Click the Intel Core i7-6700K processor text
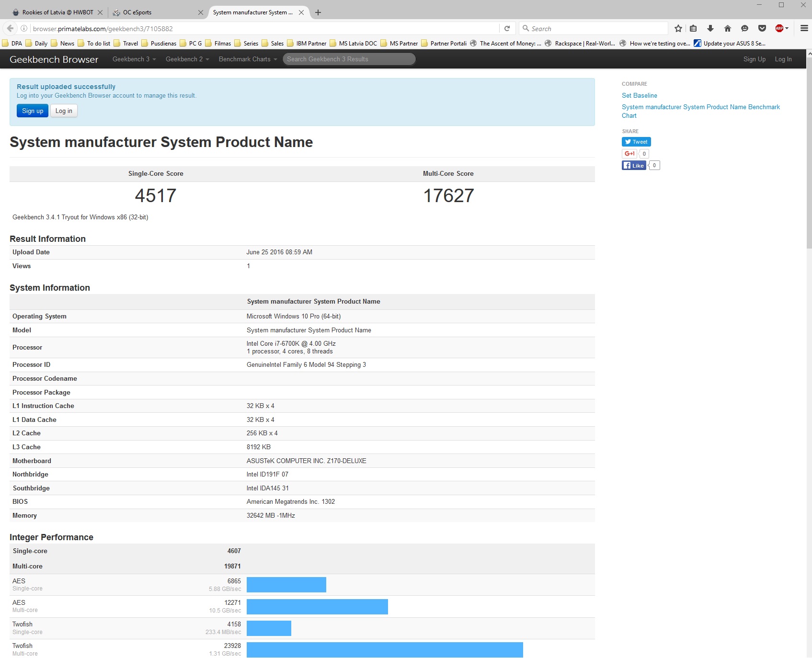The width and height of the screenshot is (812, 658). (291, 343)
